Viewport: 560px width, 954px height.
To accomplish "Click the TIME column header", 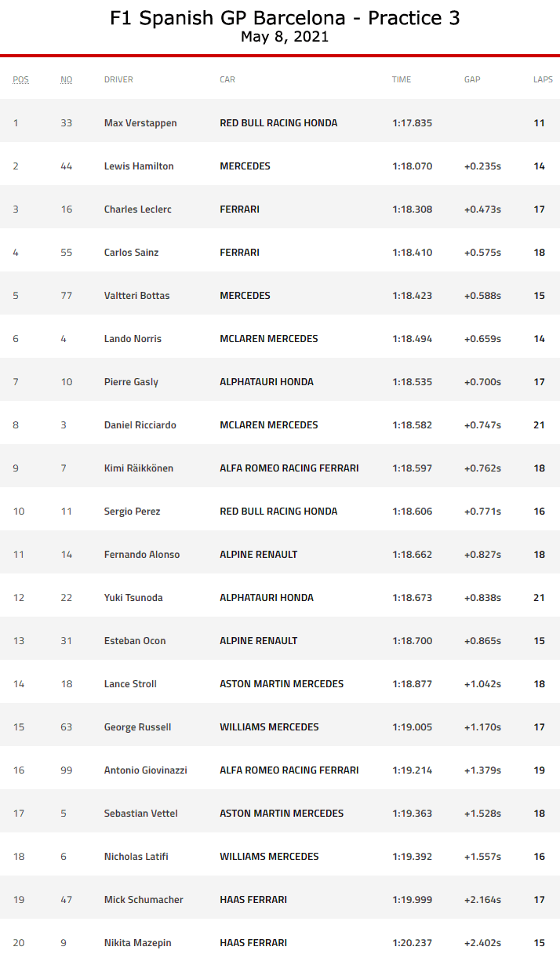I will tap(402, 79).
